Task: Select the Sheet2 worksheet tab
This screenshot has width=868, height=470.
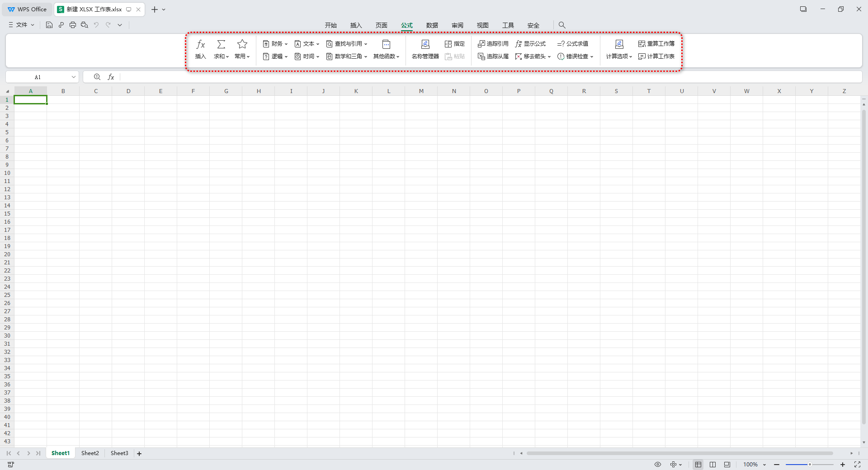Action: (x=90, y=453)
